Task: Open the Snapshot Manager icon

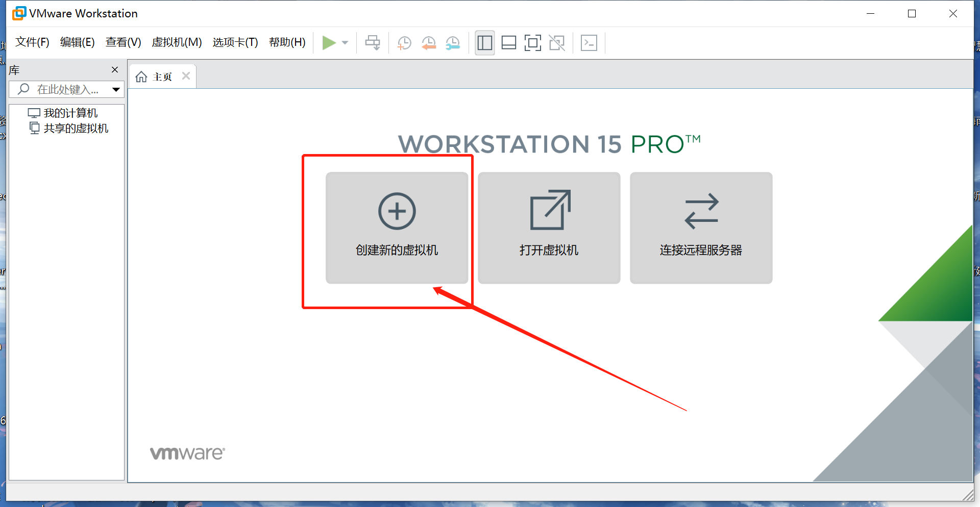Action: [453, 43]
